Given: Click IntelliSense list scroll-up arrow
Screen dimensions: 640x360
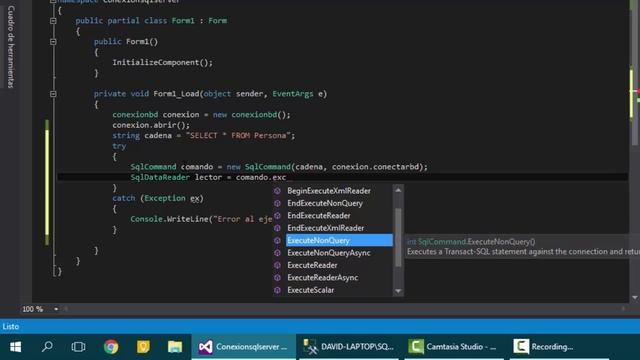Looking at the screenshot, I should [398, 190].
